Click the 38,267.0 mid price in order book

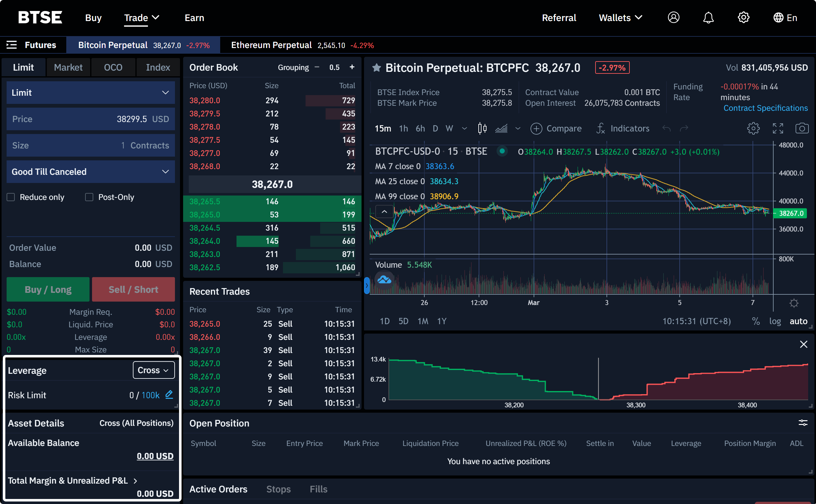point(272,184)
